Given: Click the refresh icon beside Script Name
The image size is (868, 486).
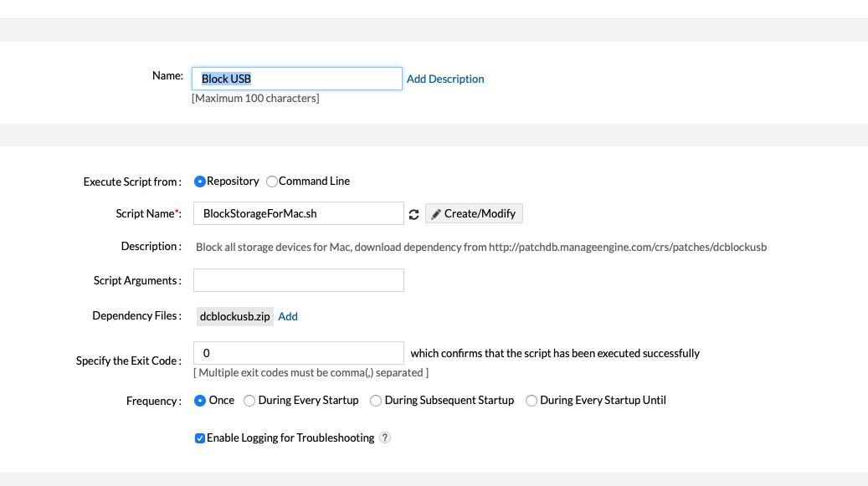Looking at the screenshot, I should [413, 214].
